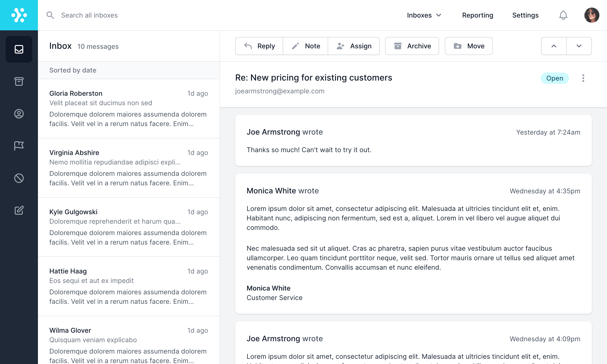Open the spam blocked circle icon
The height and width of the screenshot is (364, 607).
click(19, 178)
